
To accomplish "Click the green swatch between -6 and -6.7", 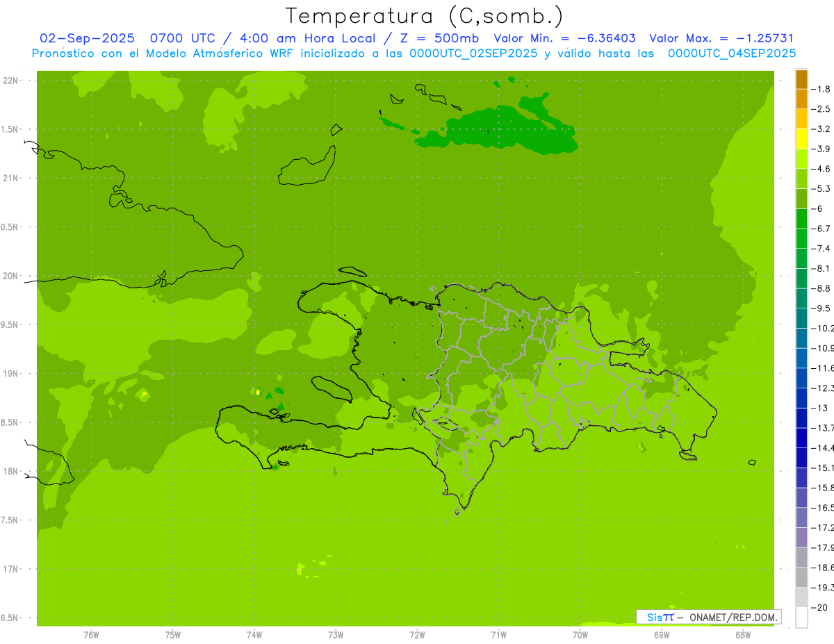I will [801, 219].
